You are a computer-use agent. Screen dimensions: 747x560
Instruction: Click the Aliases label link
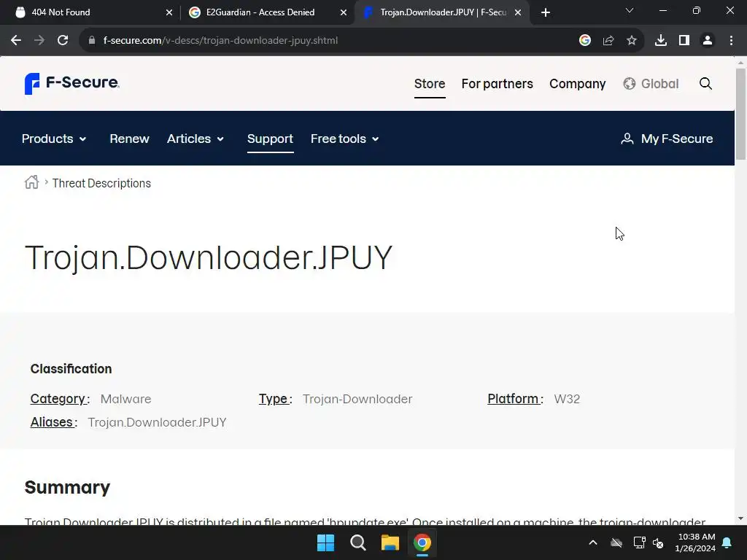coord(53,422)
